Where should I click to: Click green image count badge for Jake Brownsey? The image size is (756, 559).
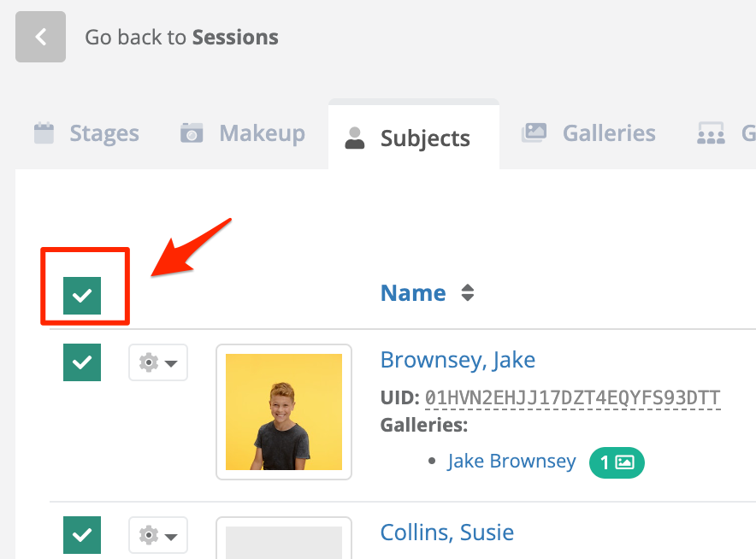tap(617, 462)
